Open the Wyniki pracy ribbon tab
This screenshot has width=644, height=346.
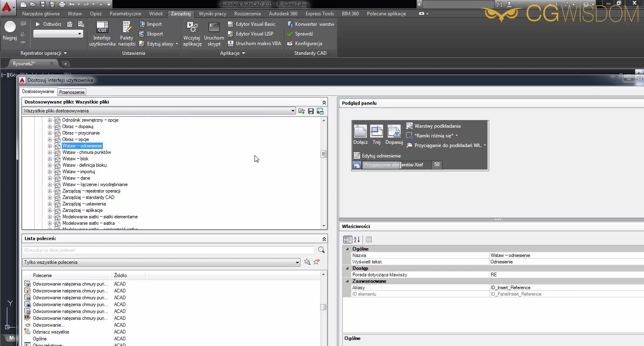212,14
